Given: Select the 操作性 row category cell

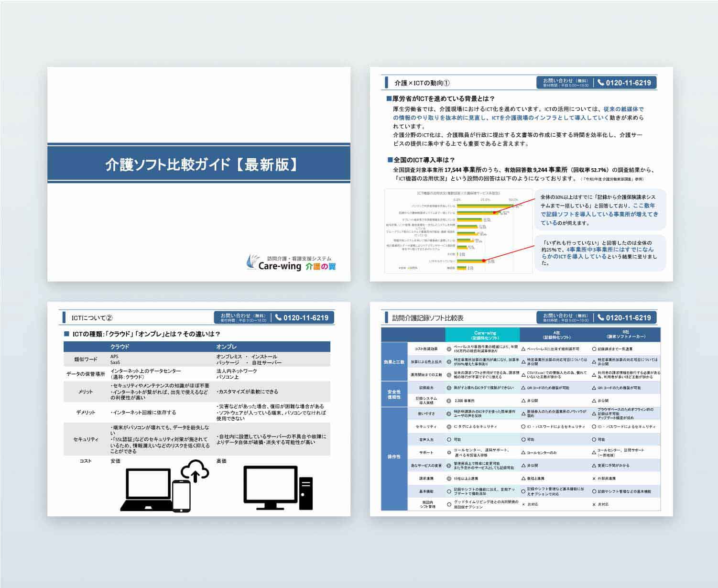Looking at the screenshot, I should tap(394, 457).
